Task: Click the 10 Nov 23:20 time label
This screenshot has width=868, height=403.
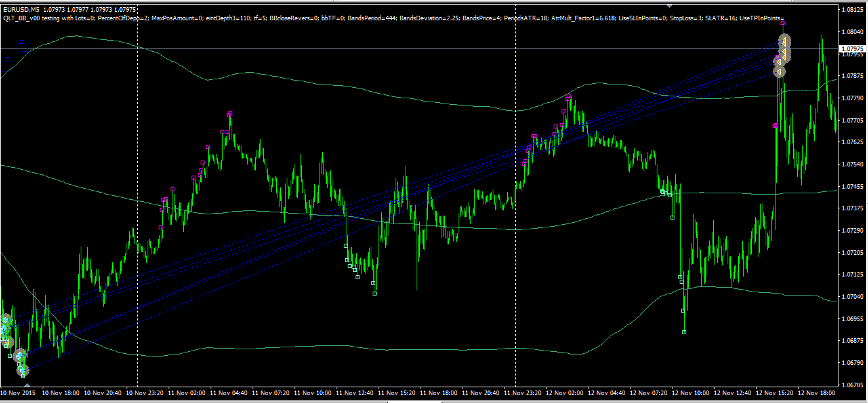Action: 146,393
